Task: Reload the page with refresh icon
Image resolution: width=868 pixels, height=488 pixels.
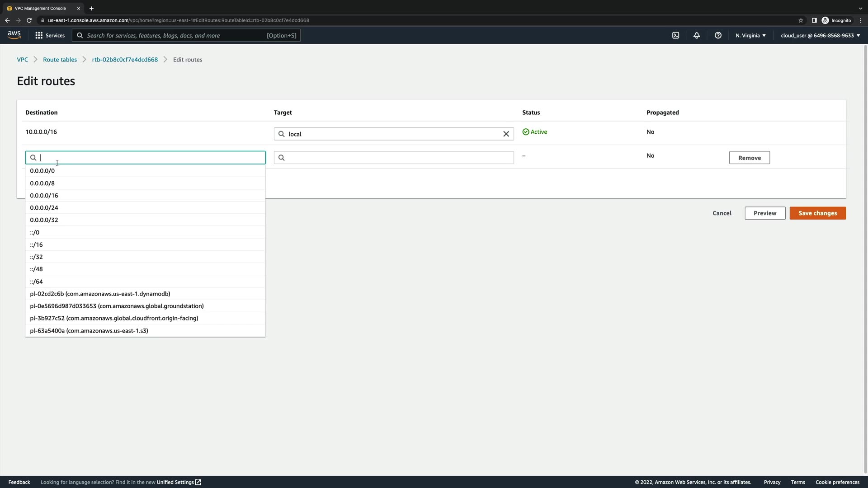Action: (x=29, y=20)
